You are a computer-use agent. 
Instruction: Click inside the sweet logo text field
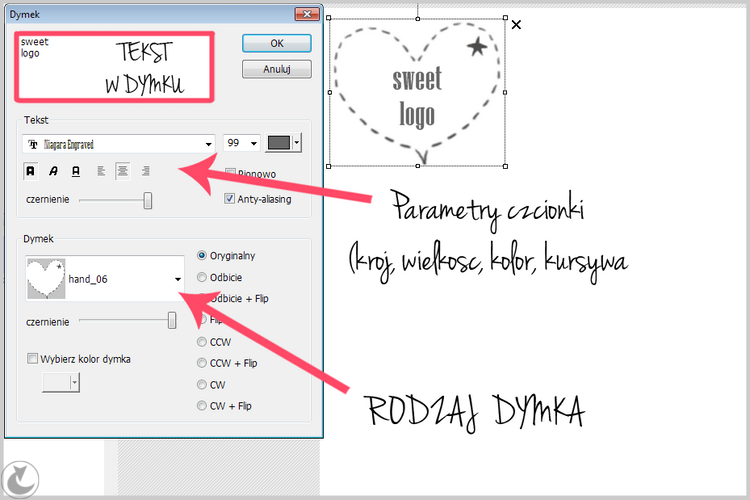pos(114,67)
